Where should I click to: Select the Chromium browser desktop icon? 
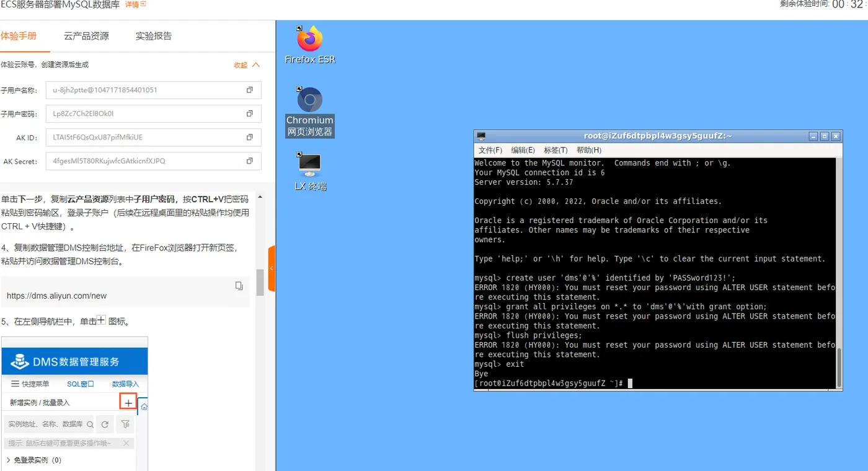(310, 112)
